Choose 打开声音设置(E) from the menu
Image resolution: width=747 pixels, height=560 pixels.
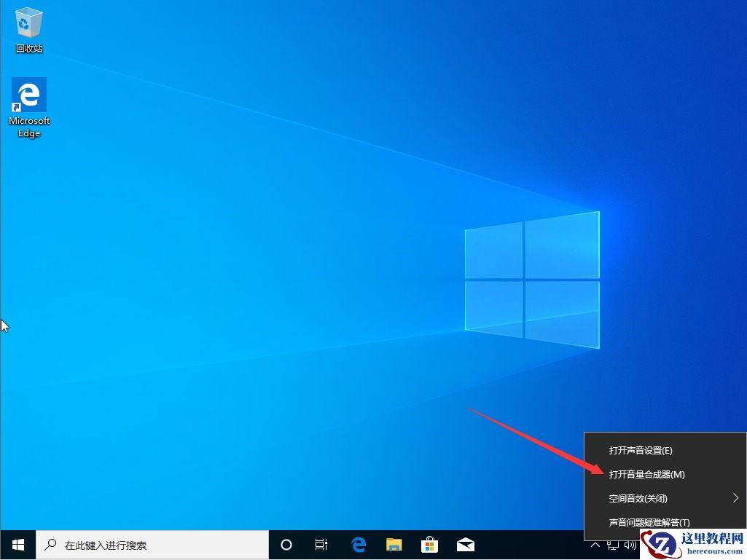[x=639, y=450]
